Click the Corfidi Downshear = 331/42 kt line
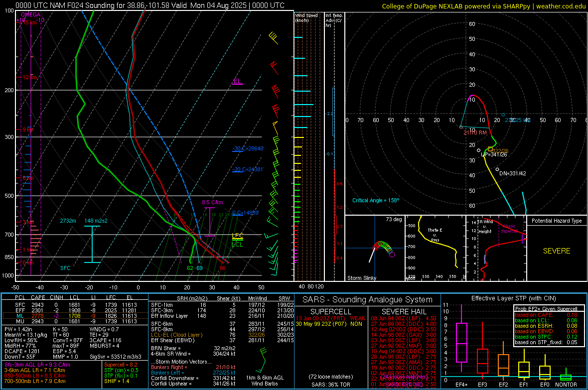The image size is (588, 390). point(193,378)
